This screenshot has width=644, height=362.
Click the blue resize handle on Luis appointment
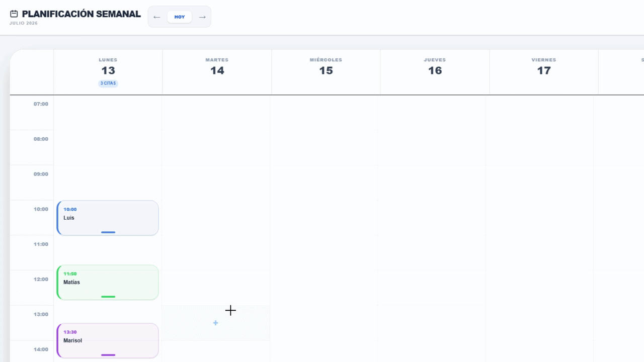pos(108,232)
